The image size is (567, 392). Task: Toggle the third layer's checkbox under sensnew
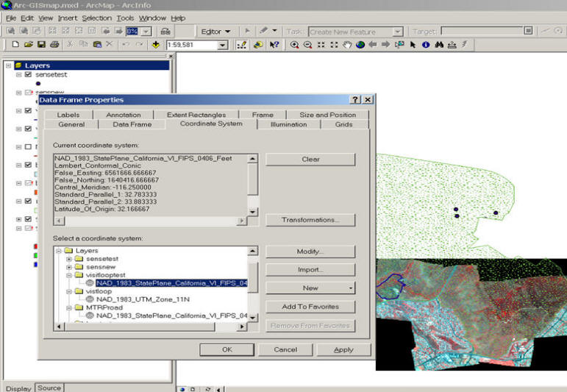point(28,110)
